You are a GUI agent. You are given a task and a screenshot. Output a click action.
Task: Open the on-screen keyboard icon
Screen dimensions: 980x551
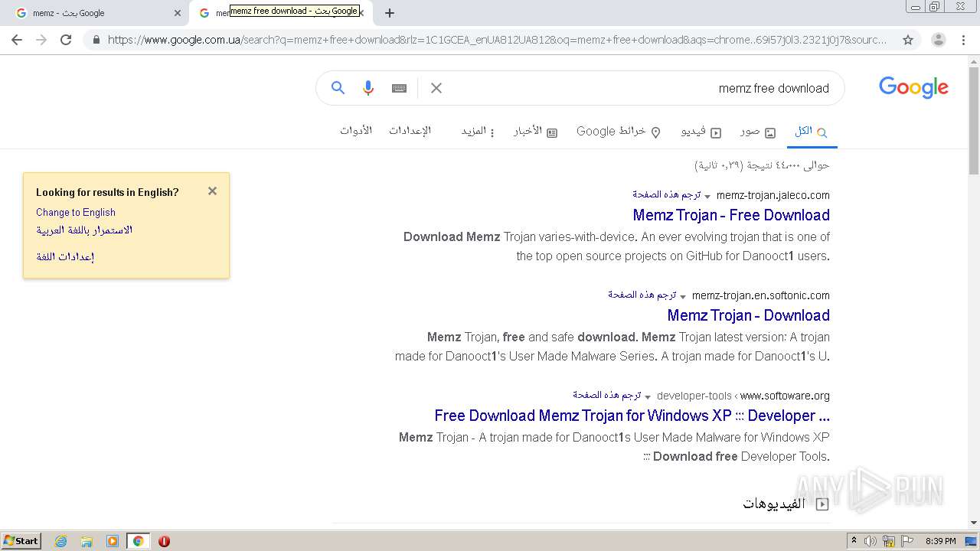coord(399,88)
